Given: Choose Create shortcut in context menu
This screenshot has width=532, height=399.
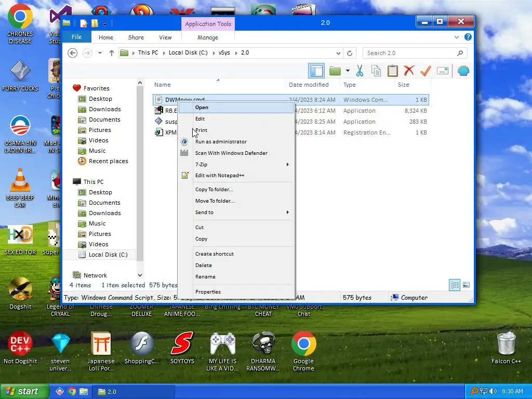Looking at the screenshot, I should (x=236, y=254).
